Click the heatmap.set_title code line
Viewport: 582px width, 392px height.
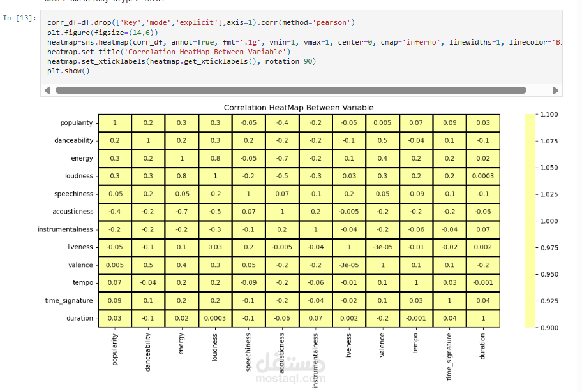coord(168,52)
